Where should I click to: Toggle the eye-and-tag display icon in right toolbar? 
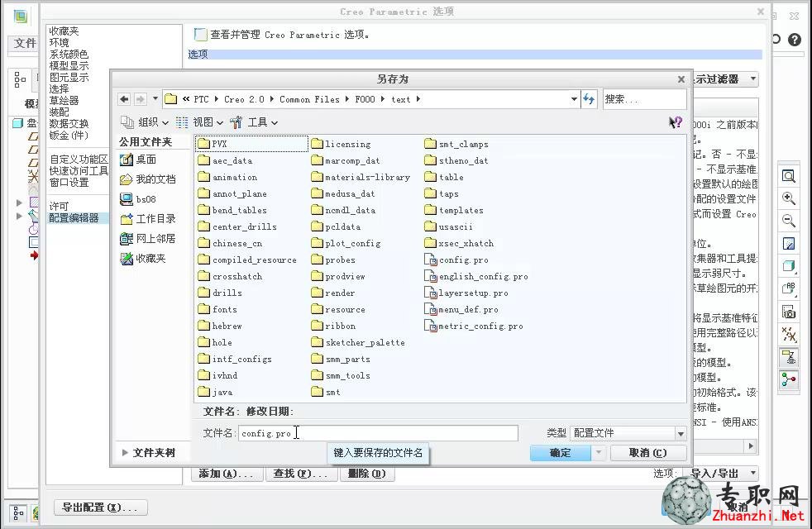tap(789, 356)
